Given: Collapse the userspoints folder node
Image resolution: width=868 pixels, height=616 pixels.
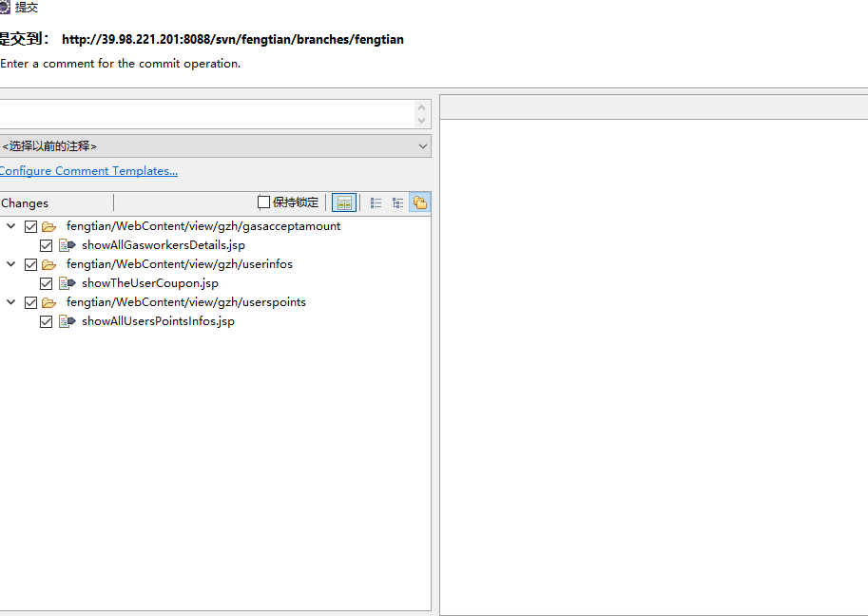Looking at the screenshot, I should coord(10,302).
